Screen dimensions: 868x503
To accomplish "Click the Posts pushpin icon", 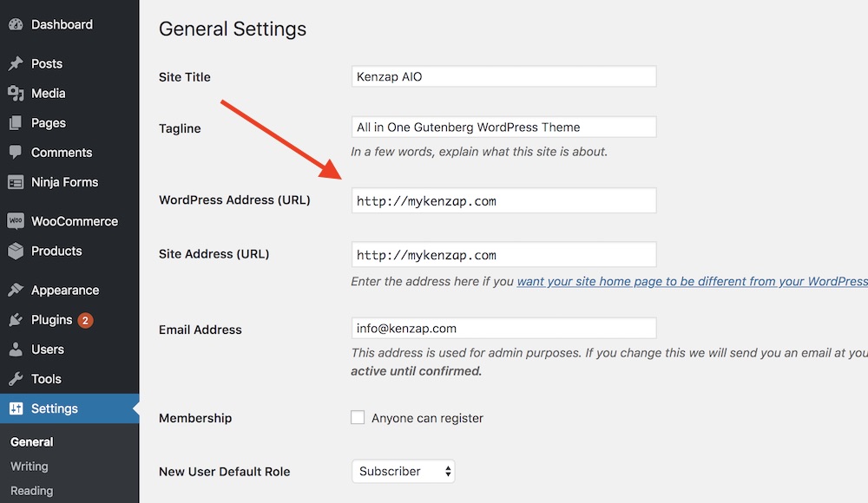I will point(16,63).
